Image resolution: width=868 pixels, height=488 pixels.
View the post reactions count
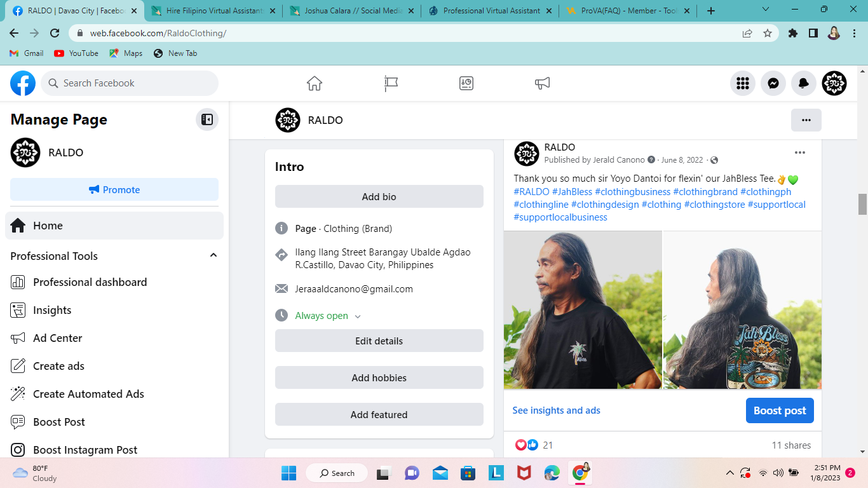point(548,445)
